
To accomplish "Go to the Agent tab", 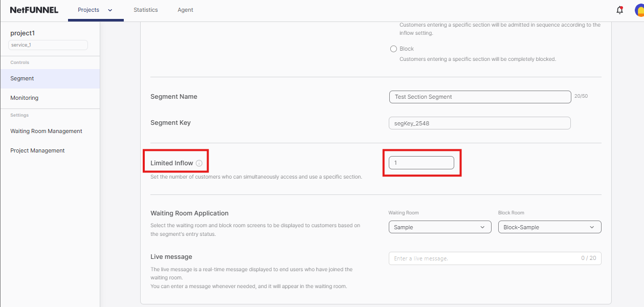I will pos(185,10).
